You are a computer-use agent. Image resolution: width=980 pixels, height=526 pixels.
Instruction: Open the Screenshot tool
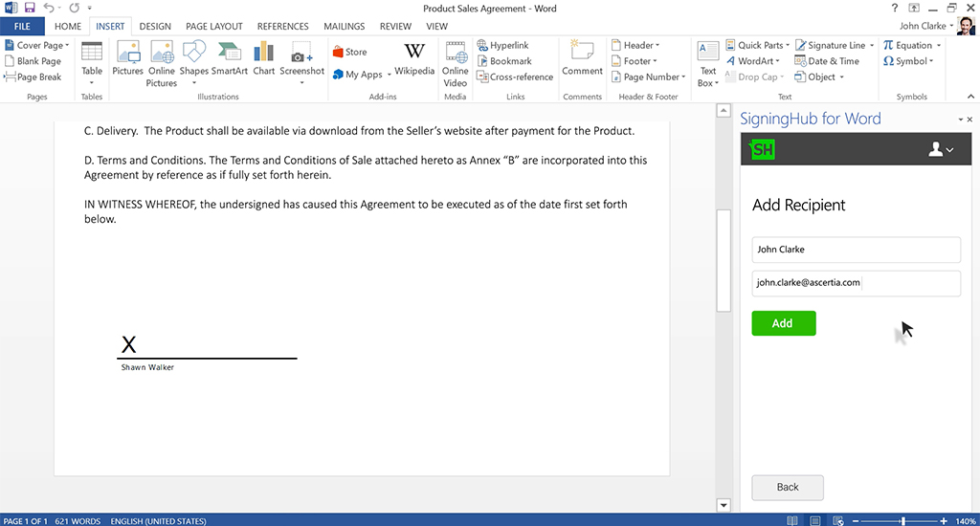pos(301,63)
